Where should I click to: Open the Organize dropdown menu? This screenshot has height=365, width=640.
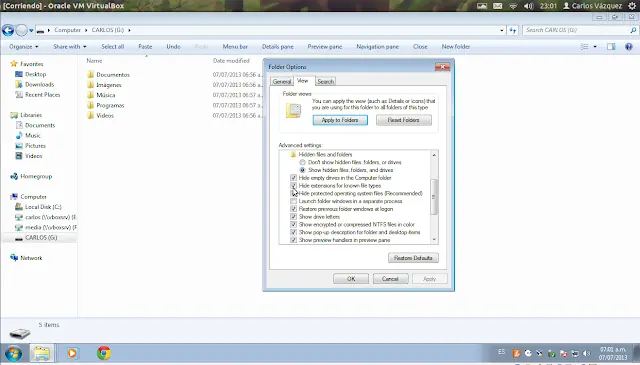point(24,47)
